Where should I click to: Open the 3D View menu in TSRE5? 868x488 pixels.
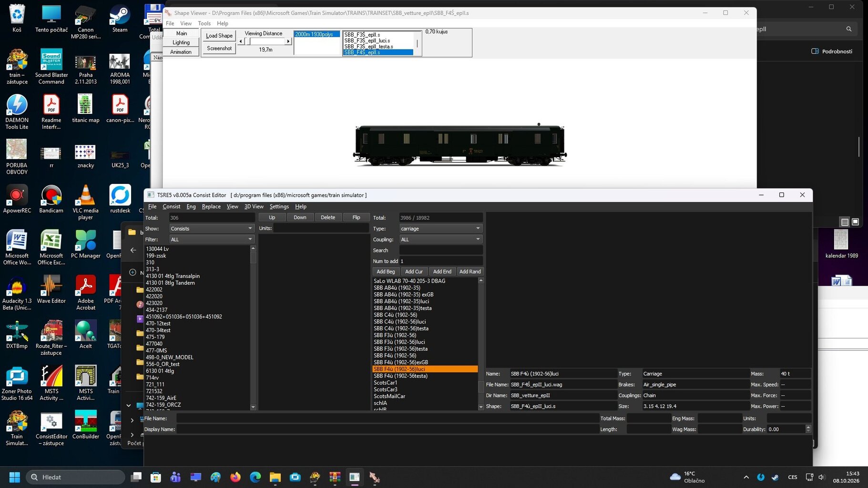coord(254,206)
